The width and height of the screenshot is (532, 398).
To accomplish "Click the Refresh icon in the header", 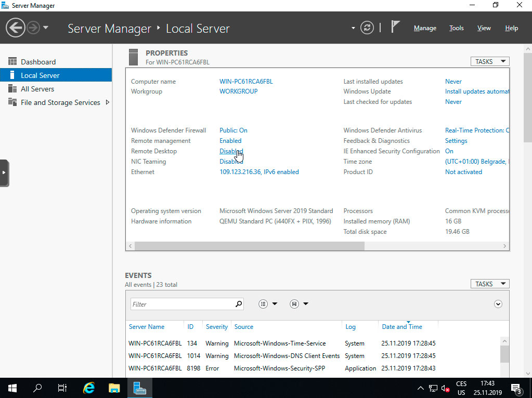I will tap(367, 28).
